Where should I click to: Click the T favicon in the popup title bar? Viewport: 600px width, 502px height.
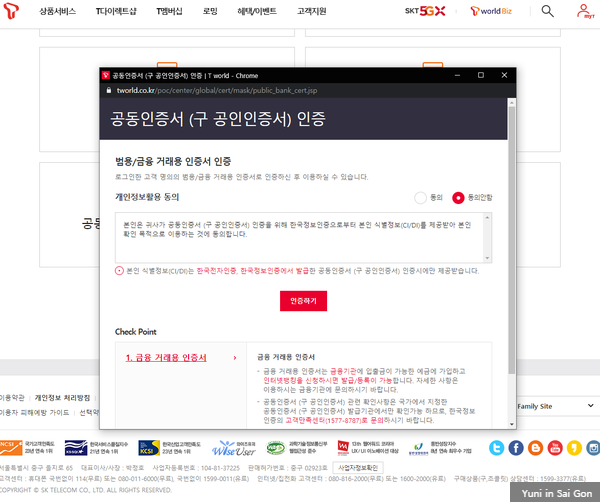(106, 75)
